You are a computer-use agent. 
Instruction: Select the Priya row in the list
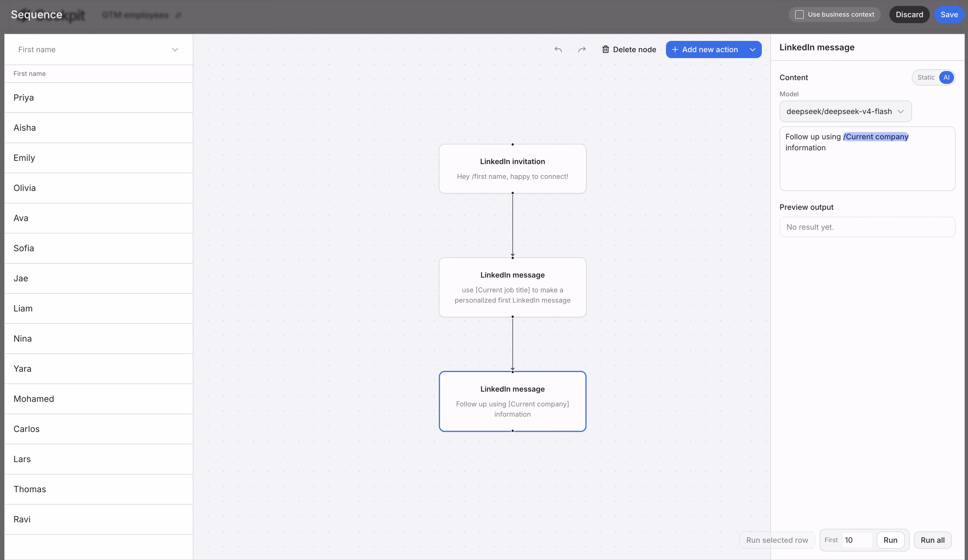(x=98, y=97)
